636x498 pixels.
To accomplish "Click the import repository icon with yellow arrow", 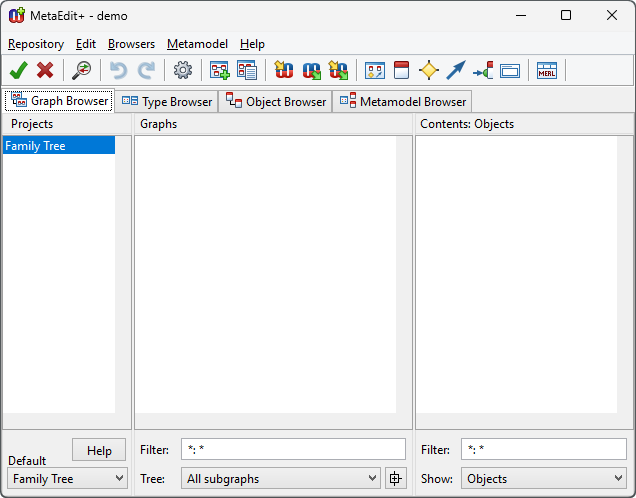I will [284, 70].
